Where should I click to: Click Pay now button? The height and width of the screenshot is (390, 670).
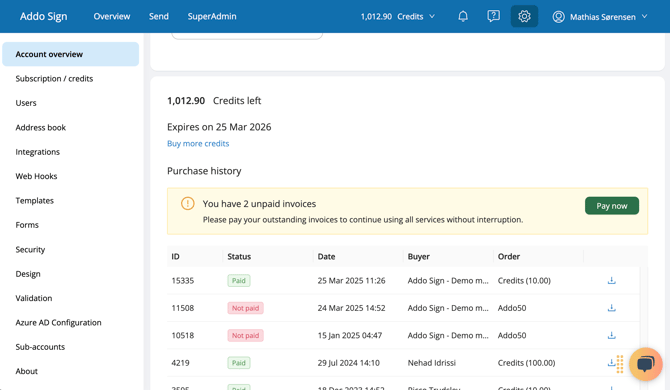(612, 206)
